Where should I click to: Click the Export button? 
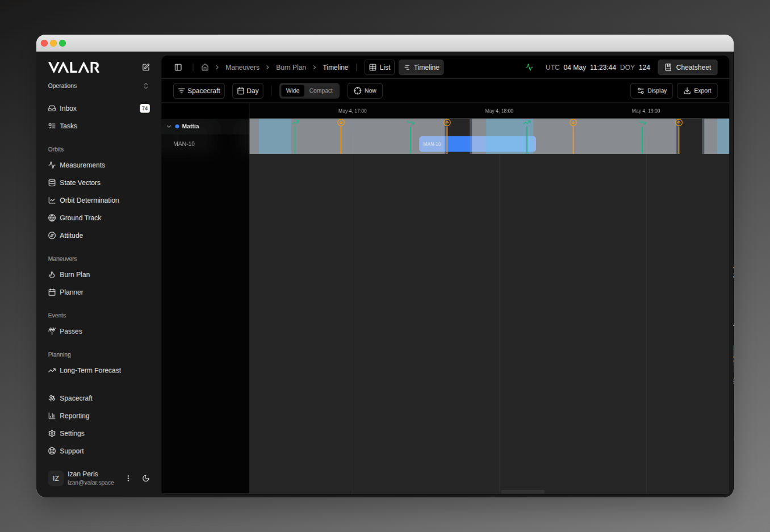(x=697, y=91)
